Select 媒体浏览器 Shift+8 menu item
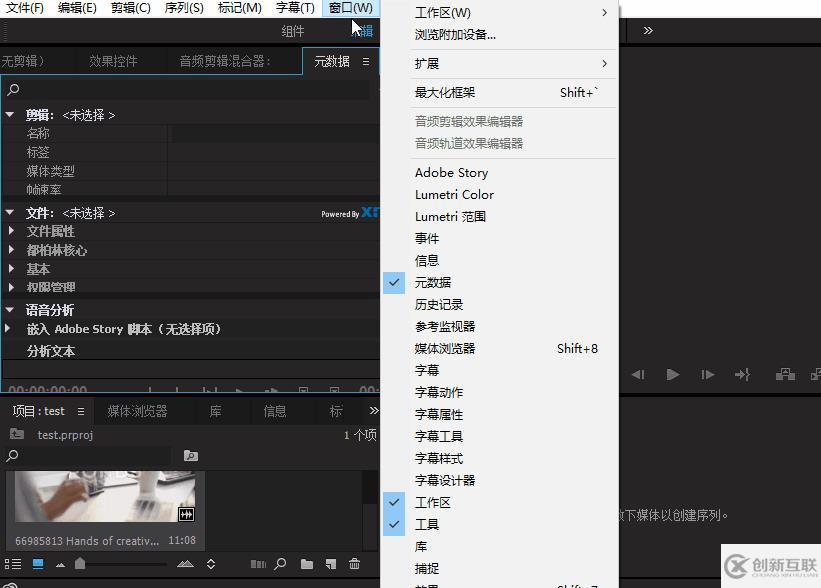Viewport: 821px width, 588px height. [501, 349]
